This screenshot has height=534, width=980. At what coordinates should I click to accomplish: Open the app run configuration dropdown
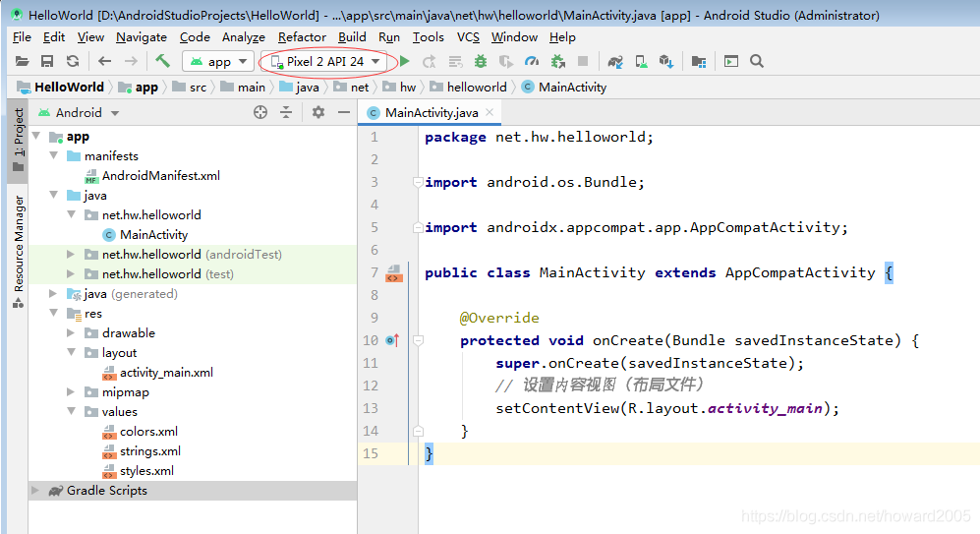pos(219,61)
